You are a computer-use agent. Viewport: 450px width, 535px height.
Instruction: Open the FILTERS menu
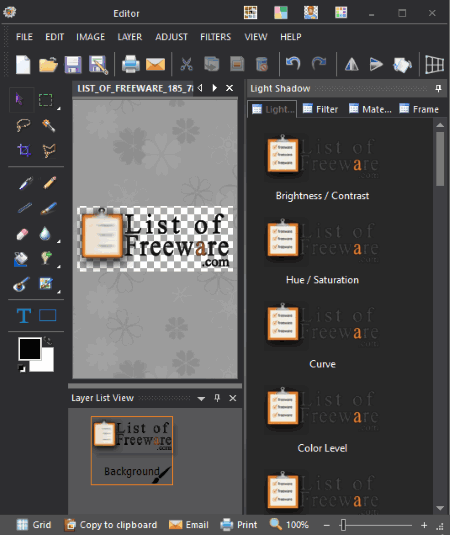(216, 37)
